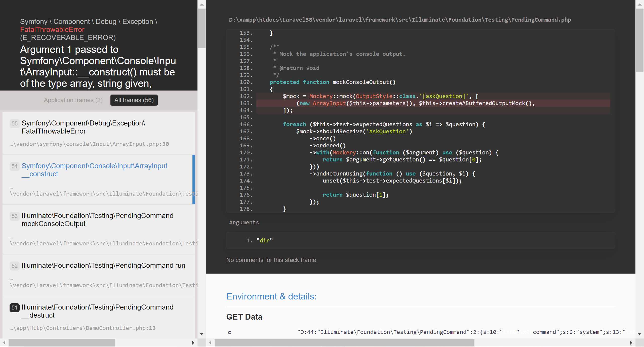644x347 pixels.
Task: Click right arrow of details pane horizontal scrollbar
Action: [631, 342]
